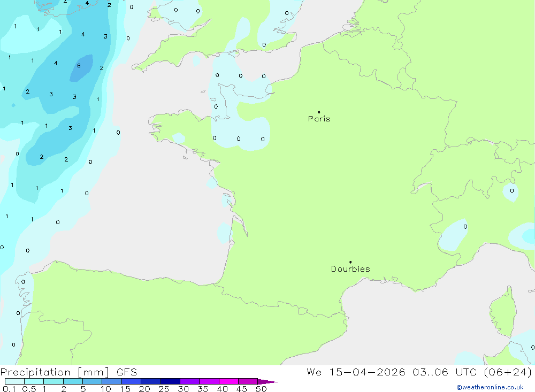Viewport: 535px width, 392px height.
Task: Pick the 20–25 mm legend color
Action: pyautogui.click(x=150, y=381)
